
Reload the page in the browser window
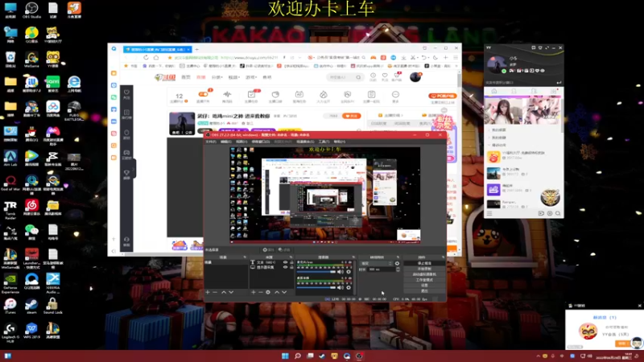click(x=146, y=58)
